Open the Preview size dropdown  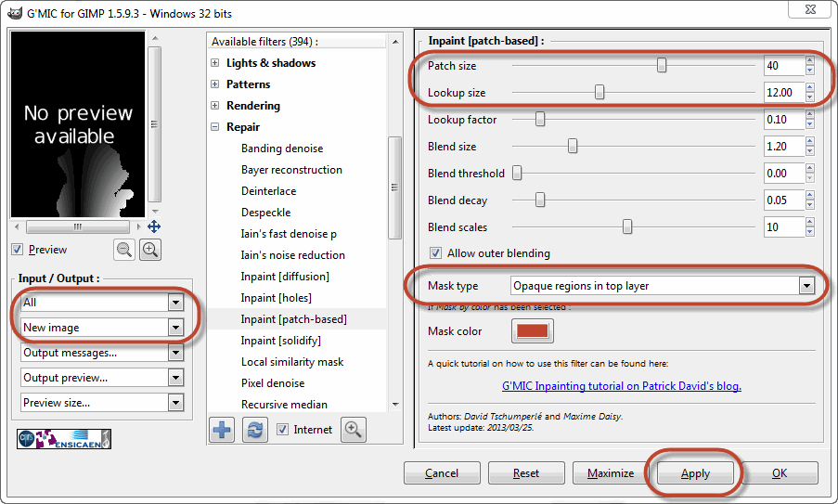[102, 403]
